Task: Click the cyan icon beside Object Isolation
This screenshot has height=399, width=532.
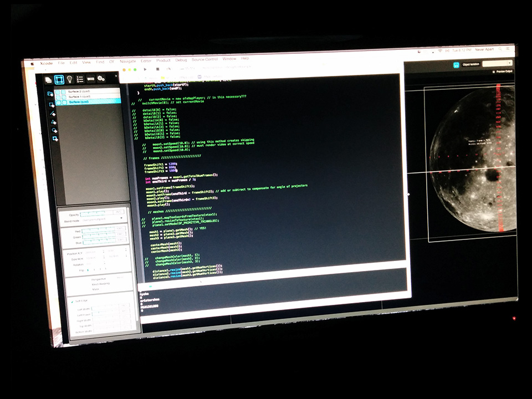Action: 456,65
